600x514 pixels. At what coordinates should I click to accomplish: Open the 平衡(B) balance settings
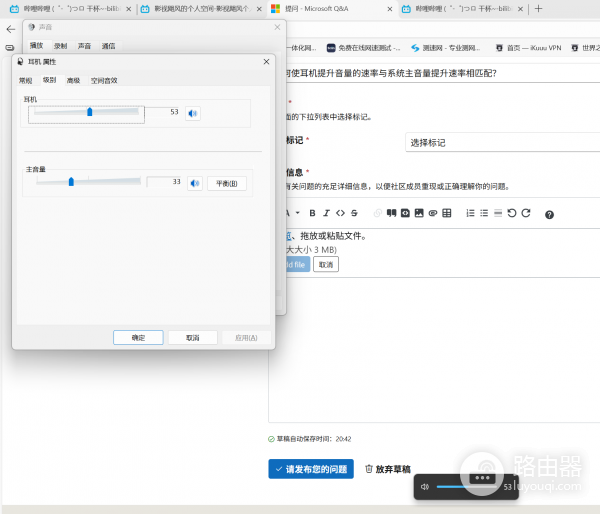pyautogui.click(x=227, y=183)
